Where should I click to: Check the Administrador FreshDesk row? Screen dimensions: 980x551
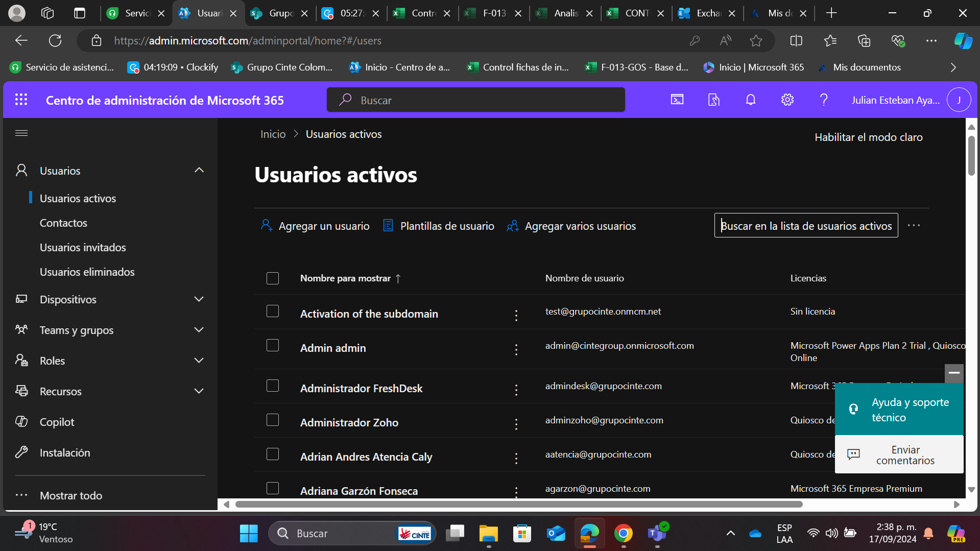tap(273, 386)
